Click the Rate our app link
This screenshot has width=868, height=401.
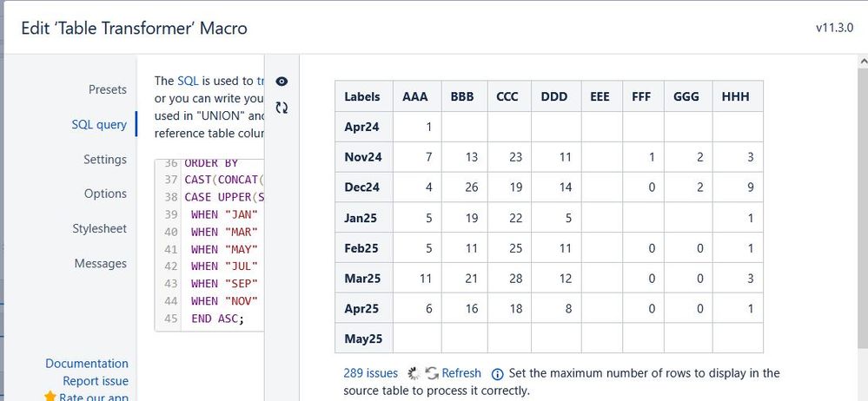click(94, 398)
